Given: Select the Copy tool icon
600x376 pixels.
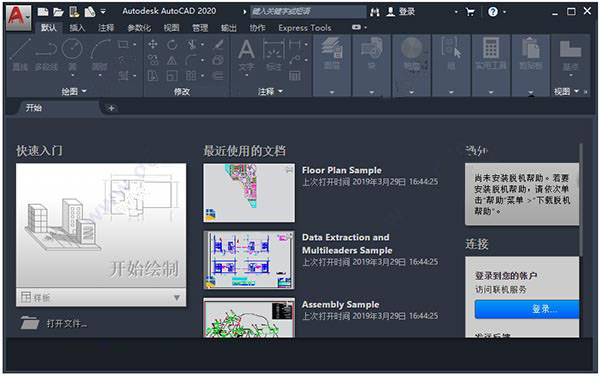Looking at the screenshot, I should (x=153, y=60).
